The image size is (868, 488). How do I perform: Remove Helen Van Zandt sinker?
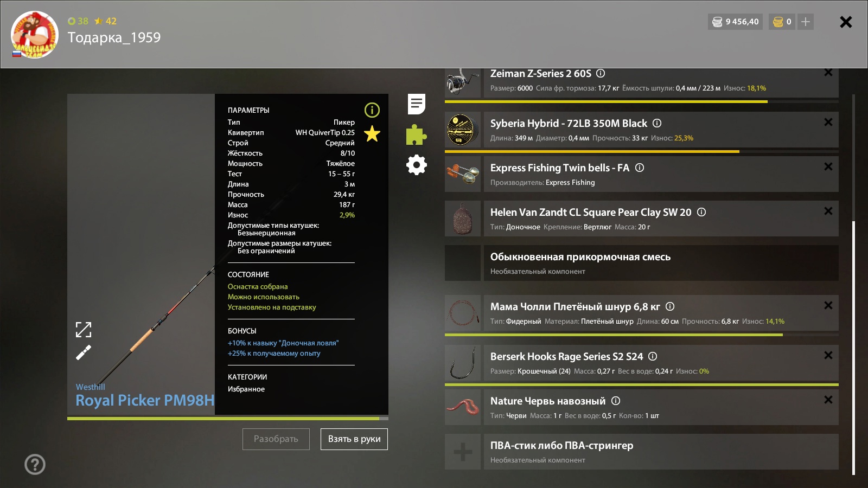point(828,211)
